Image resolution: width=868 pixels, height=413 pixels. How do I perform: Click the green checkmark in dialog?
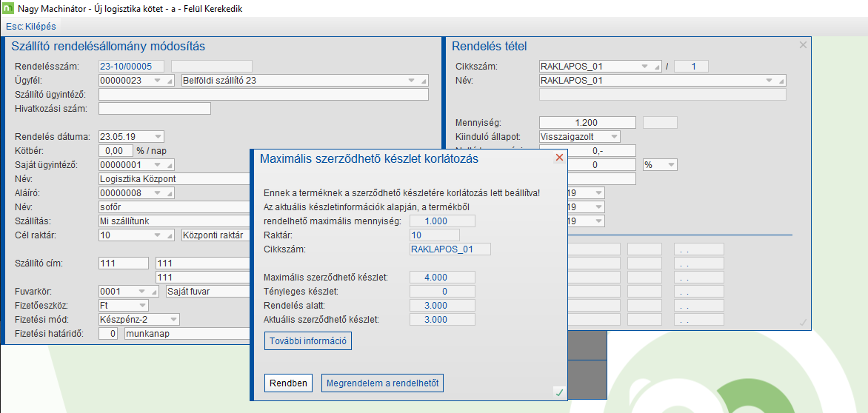click(559, 392)
